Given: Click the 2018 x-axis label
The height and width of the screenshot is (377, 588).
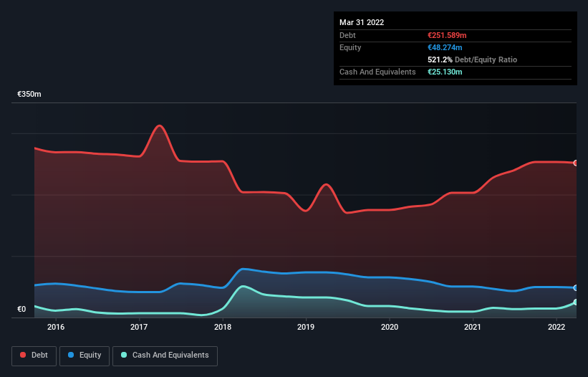Looking at the screenshot, I should pyautogui.click(x=223, y=327).
